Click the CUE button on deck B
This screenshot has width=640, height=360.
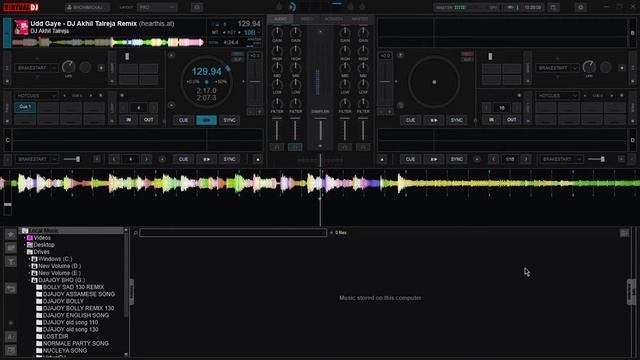411,120
